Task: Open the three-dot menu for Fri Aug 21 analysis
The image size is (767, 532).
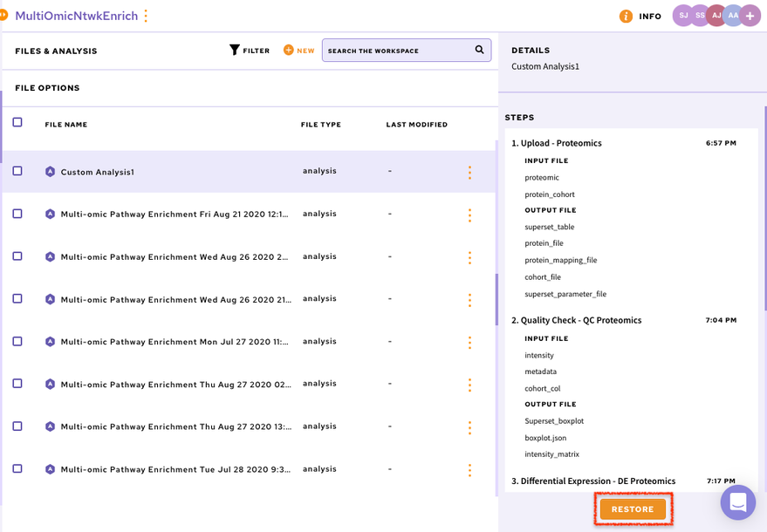Action: pyautogui.click(x=469, y=215)
